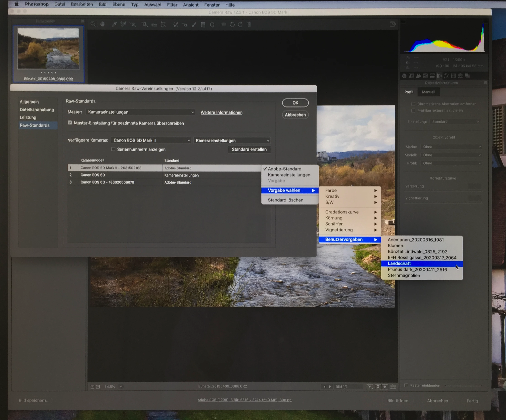Enable Chromatische Aberration entfernen checkbox

pos(413,104)
